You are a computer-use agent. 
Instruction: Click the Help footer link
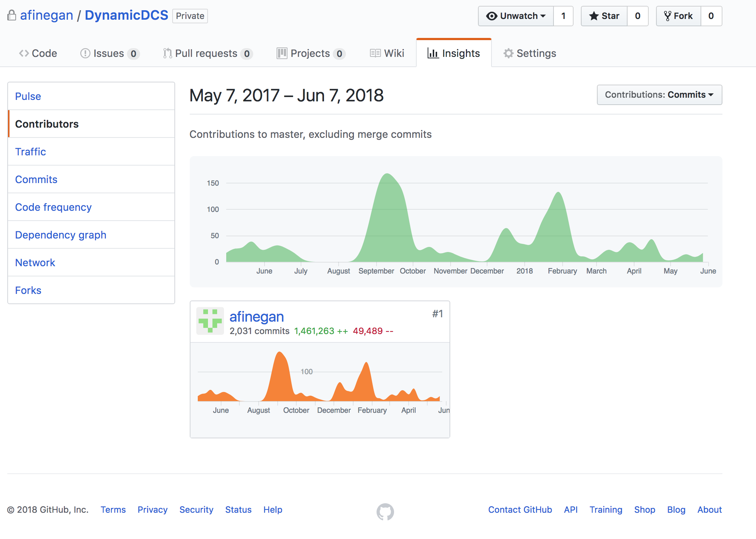pos(273,509)
